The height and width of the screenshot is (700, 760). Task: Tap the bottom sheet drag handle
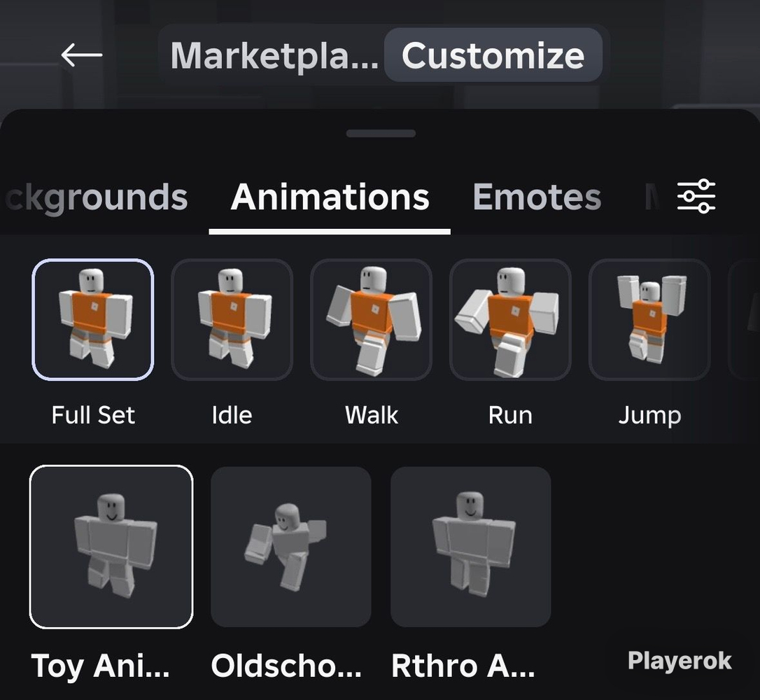coord(381,134)
